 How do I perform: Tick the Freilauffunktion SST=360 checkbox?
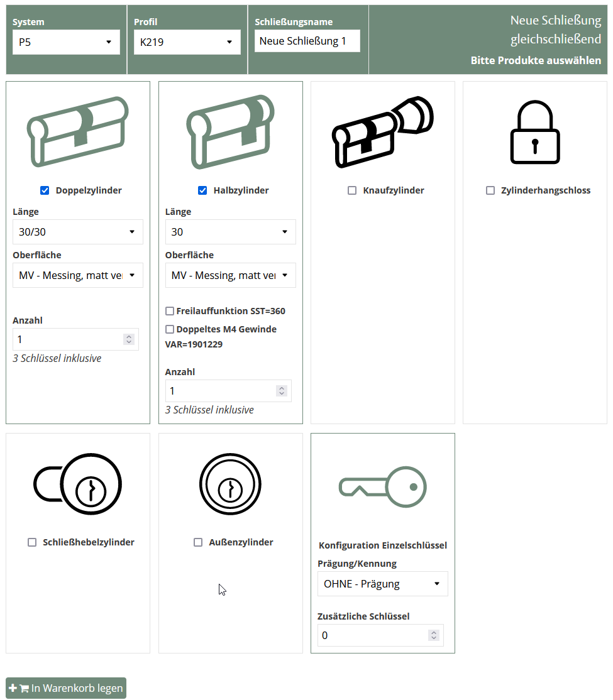(x=170, y=311)
